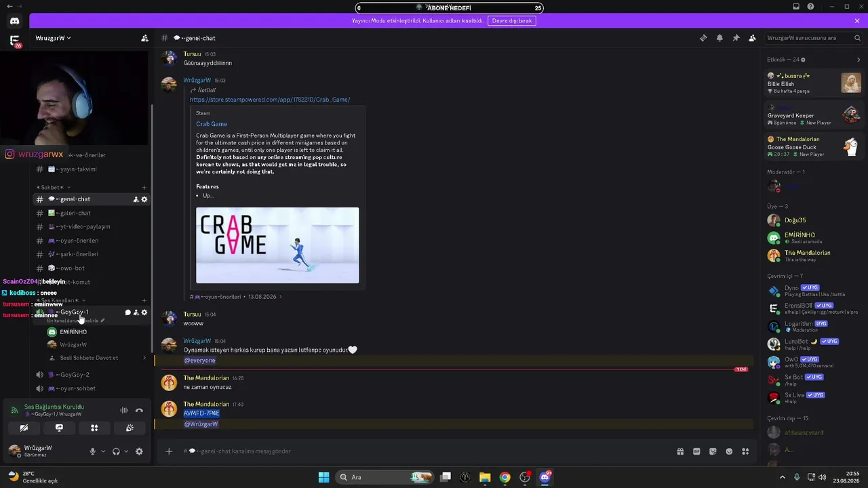The image size is (868, 488).
Task: Open GoyGoy-1 voice channel settings gear
Action: coord(144,312)
